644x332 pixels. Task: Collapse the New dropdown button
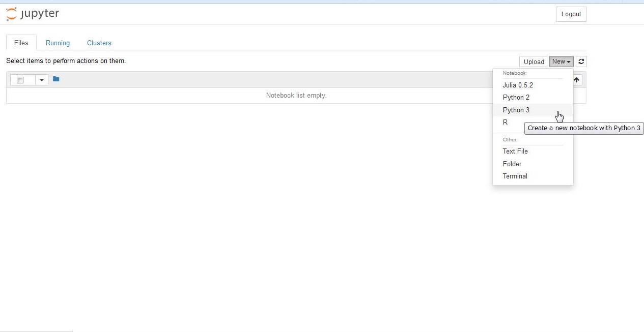[x=562, y=62]
